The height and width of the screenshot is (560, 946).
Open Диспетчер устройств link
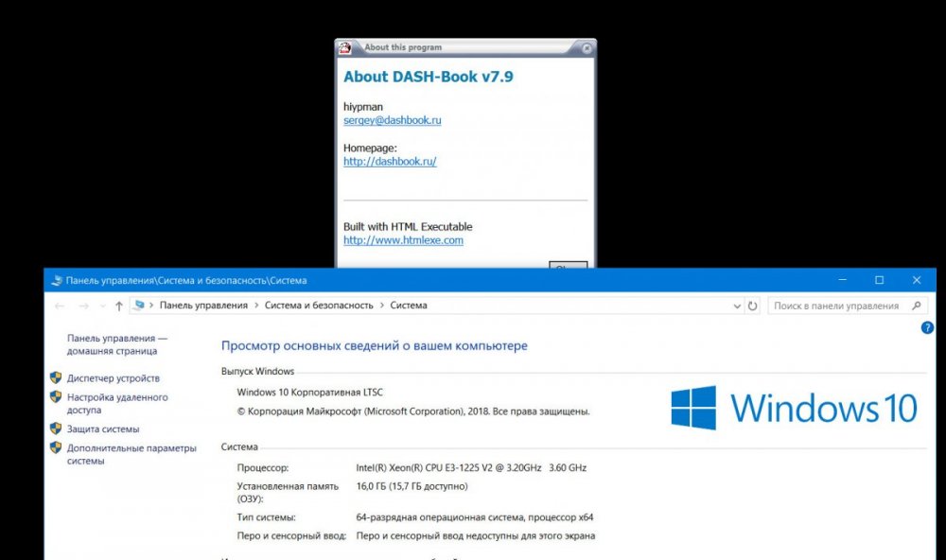[x=114, y=378]
